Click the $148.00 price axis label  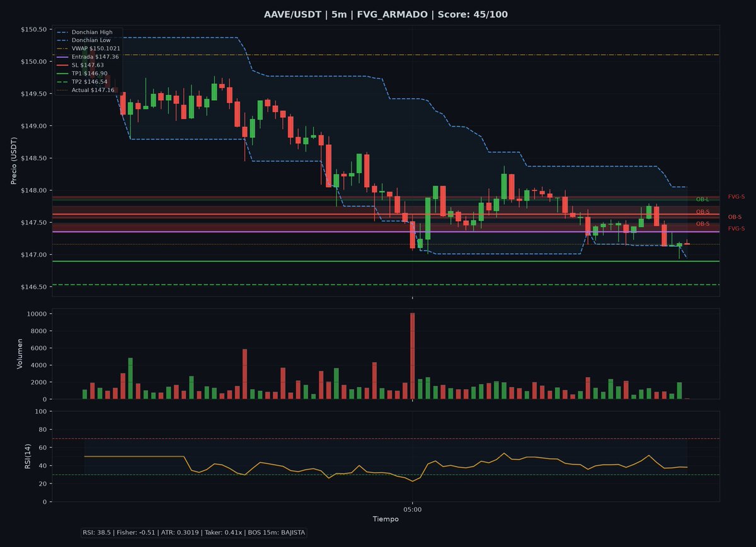(x=33, y=191)
